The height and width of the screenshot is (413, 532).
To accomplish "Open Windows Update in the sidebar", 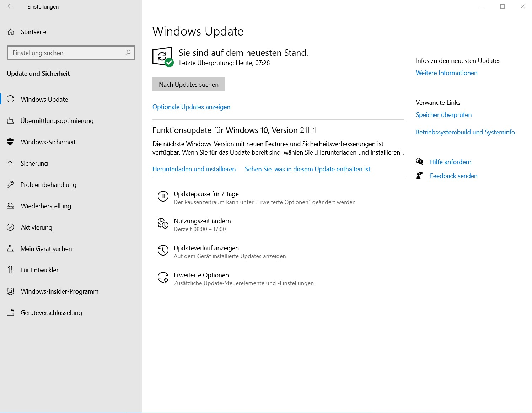I will coord(71,99).
